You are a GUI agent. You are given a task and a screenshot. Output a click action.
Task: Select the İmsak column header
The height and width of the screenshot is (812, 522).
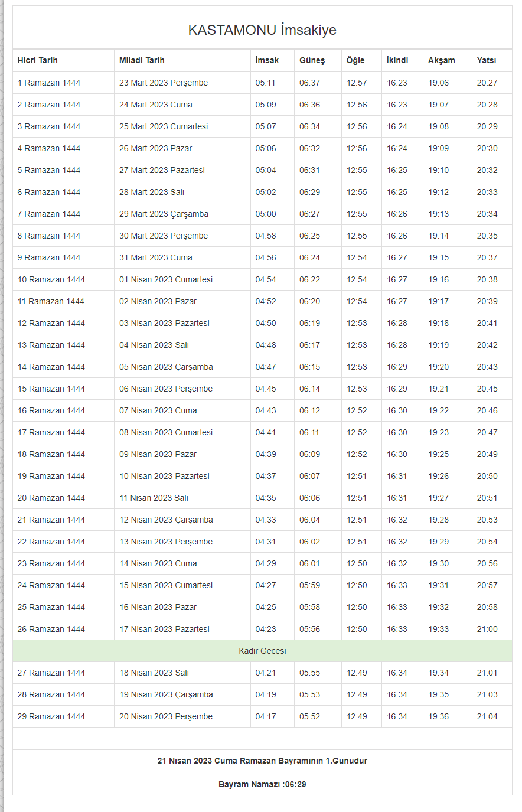(267, 60)
